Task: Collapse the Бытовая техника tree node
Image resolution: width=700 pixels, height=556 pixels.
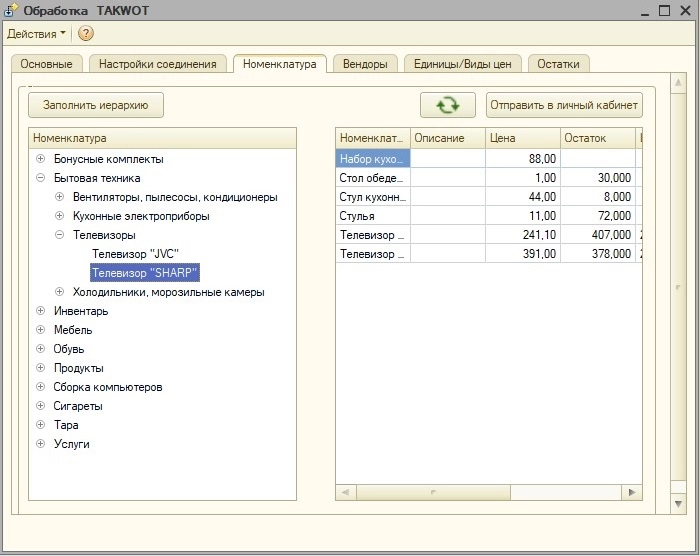Action: [41, 178]
